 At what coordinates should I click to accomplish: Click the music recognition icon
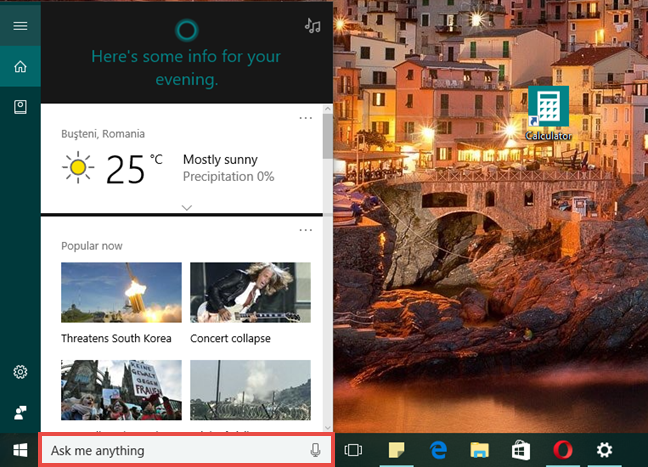pos(313,26)
